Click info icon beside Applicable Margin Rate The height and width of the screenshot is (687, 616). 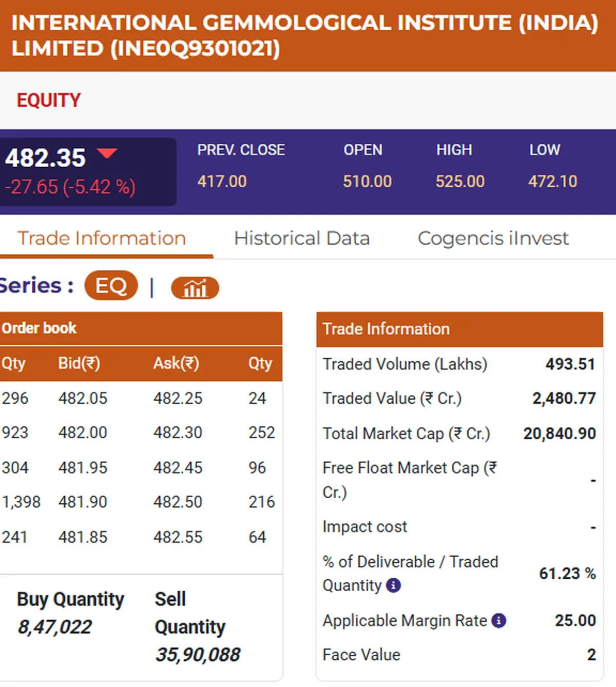[x=498, y=621]
